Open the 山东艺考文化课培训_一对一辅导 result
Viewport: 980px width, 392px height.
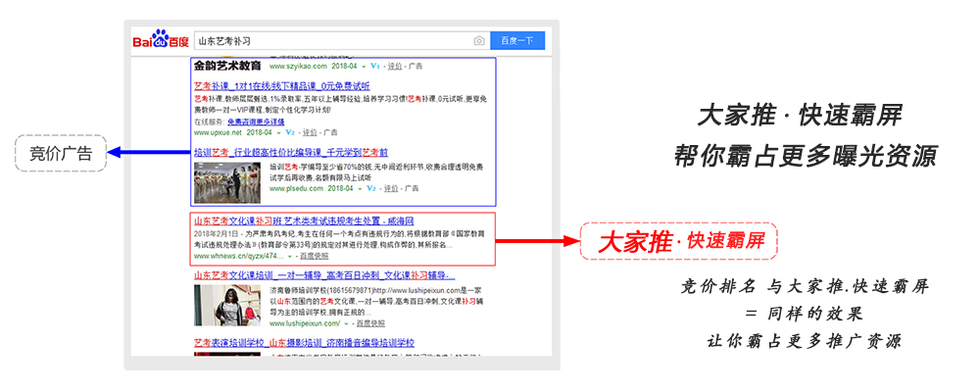click(x=324, y=275)
